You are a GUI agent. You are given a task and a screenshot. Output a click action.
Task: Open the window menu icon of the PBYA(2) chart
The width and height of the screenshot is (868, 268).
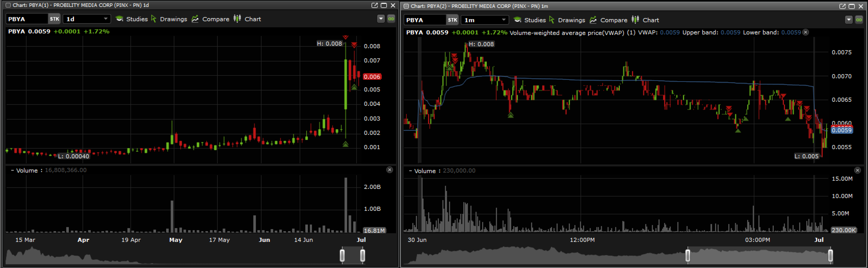[406, 6]
